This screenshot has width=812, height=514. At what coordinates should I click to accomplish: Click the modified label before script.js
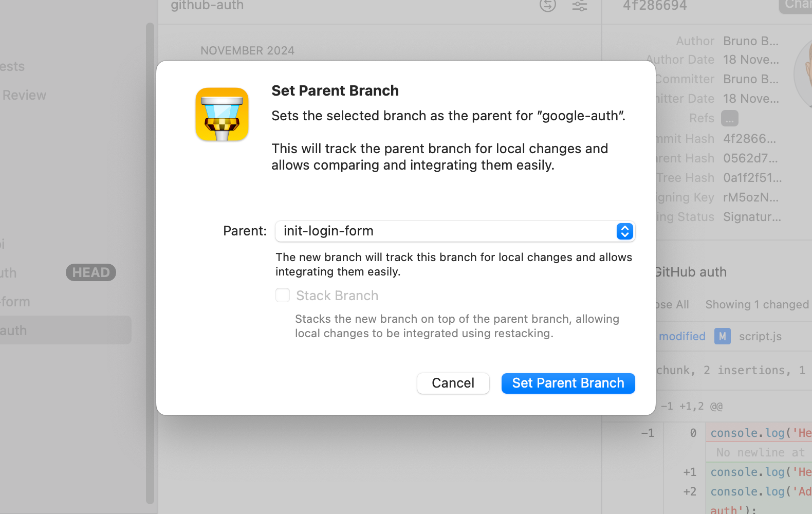[x=682, y=336]
